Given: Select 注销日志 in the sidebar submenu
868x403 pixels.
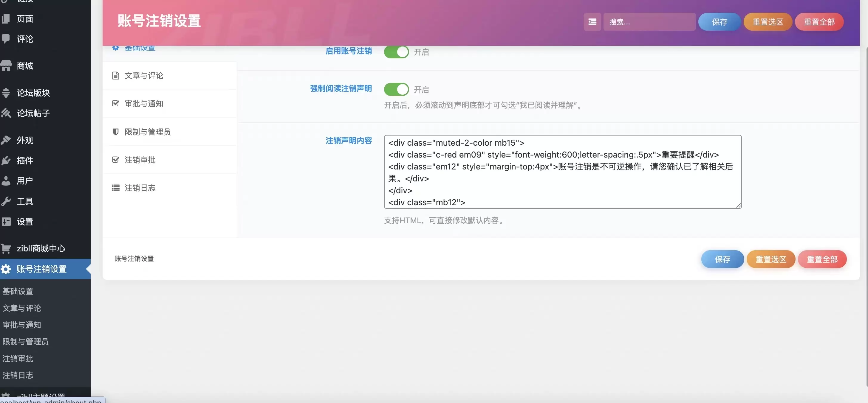Looking at the screenshot, I should click(x=18, y=375).
